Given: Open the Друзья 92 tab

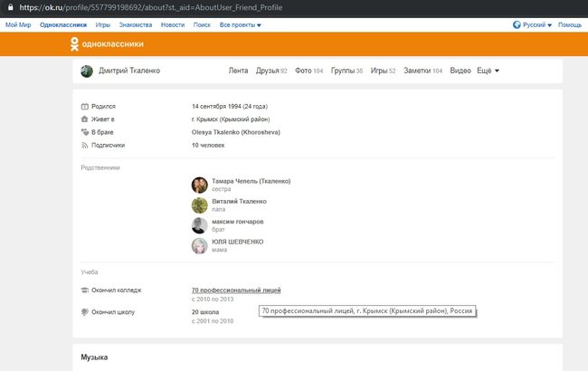Looking at the screenshot, I should point(271,71).
